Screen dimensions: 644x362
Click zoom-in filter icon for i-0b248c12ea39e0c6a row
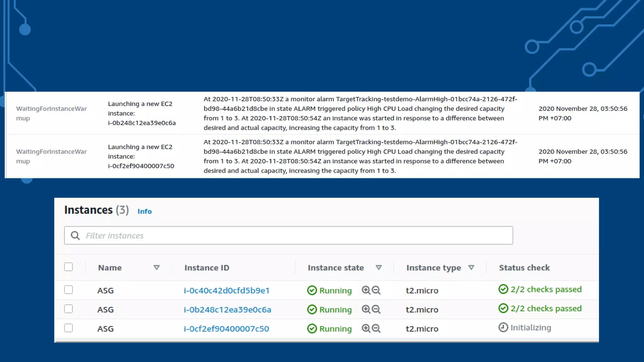click(366, 309)
